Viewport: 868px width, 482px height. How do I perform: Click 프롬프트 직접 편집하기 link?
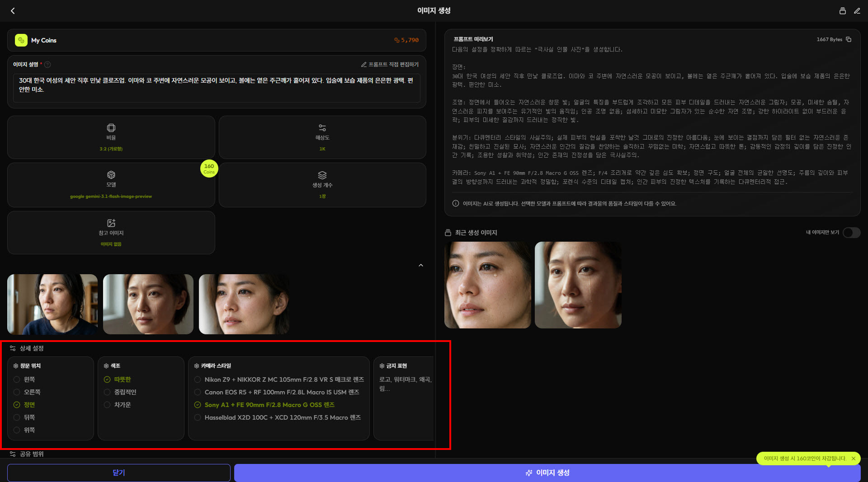(x=390, y=65)
